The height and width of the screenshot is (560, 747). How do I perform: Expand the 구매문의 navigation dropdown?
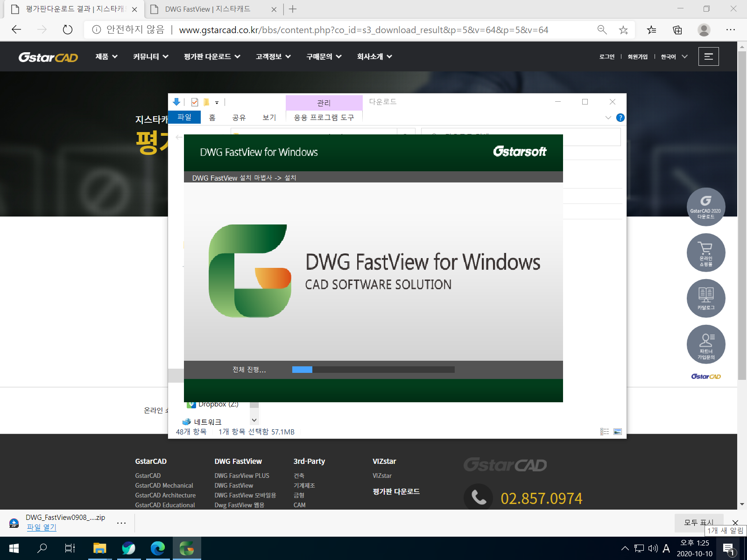point(324,56)
